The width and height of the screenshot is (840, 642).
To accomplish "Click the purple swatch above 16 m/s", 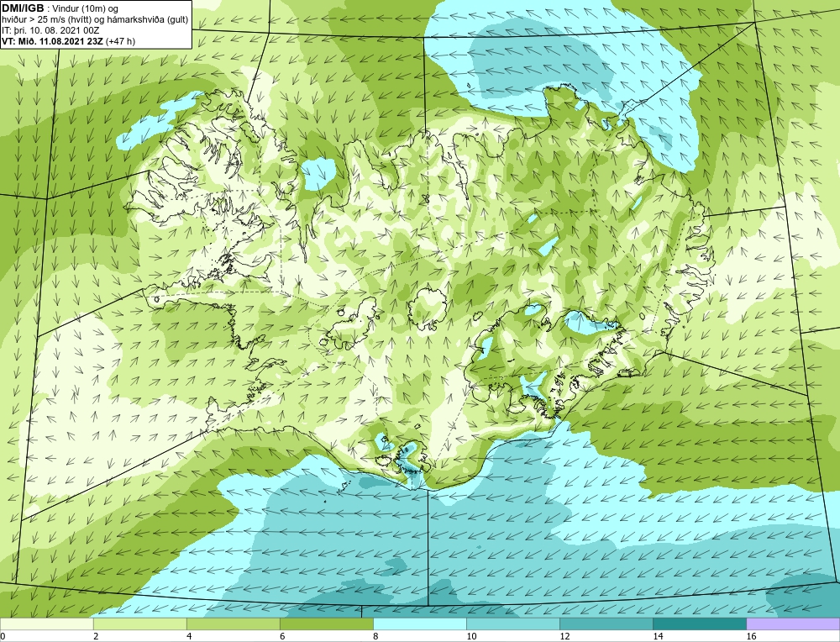I will 793,624.
